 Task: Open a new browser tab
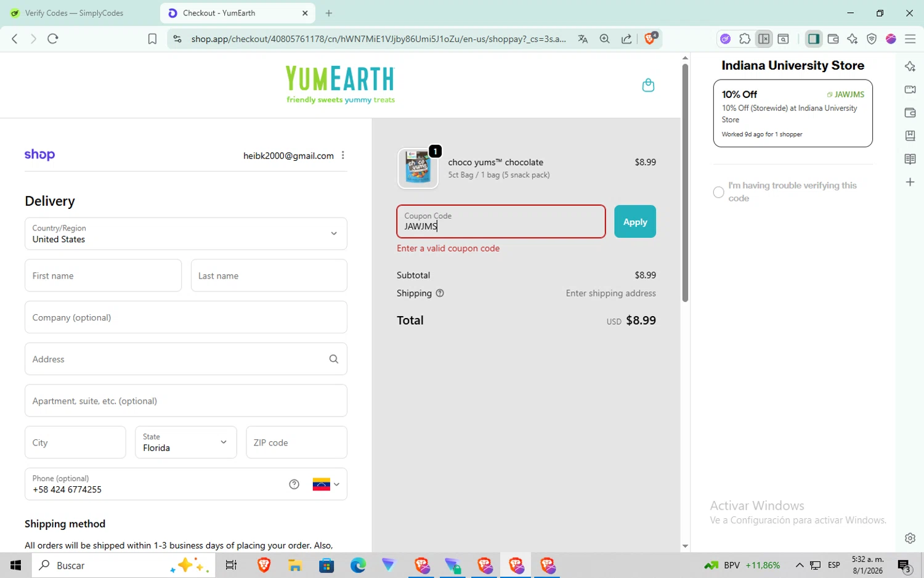[329, 13]
